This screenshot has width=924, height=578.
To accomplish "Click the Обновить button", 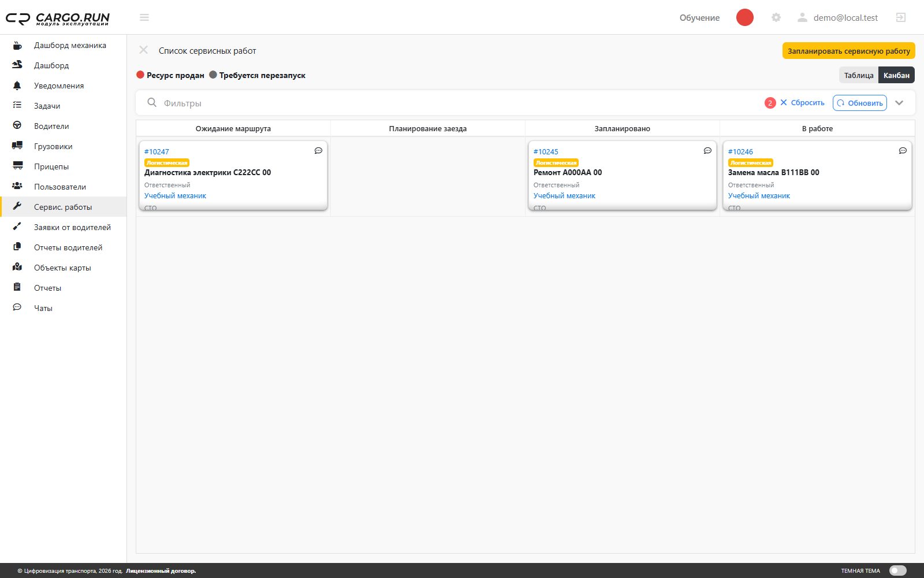I will point(860,103).
